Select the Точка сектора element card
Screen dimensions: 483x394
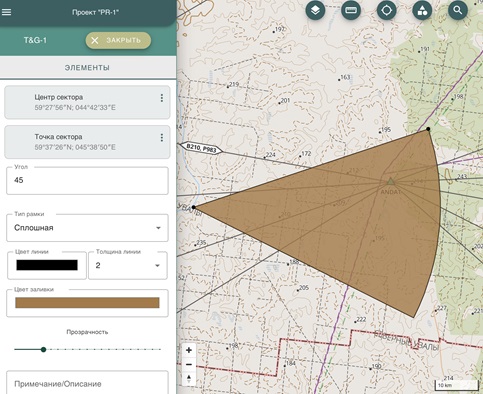click(87, 142)
